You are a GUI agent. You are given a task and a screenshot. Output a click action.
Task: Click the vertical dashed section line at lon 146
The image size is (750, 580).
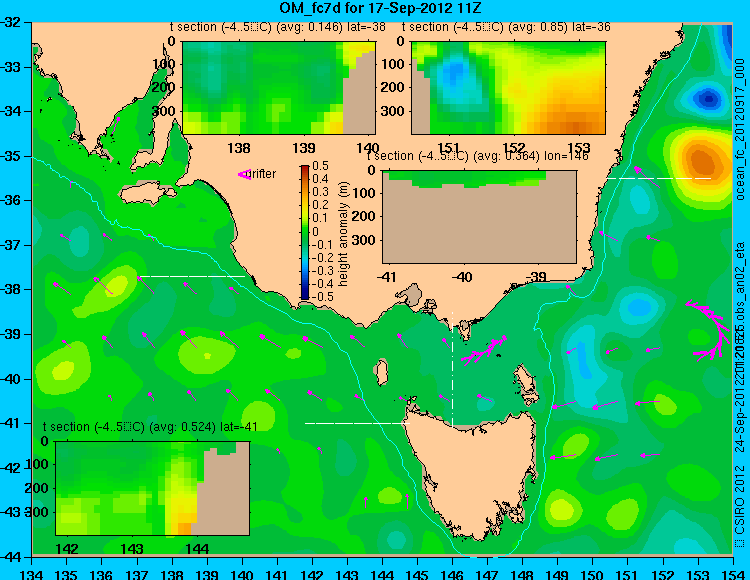point(452,368)
